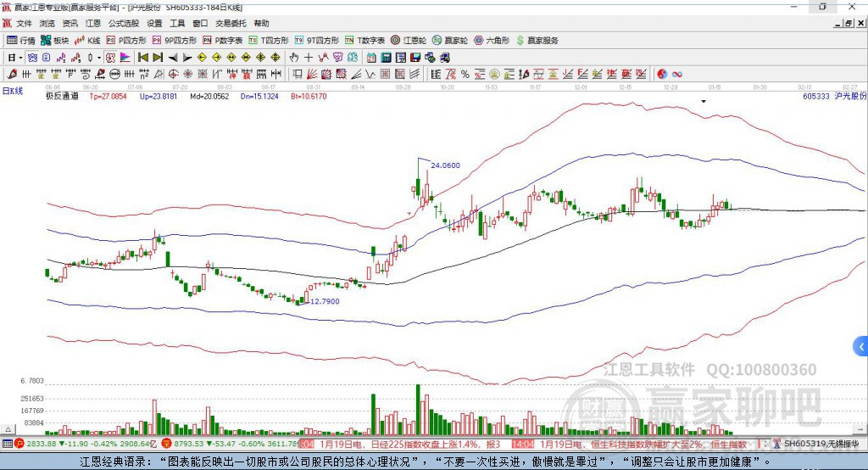This screenshot has height=470, width=868.
Task: Open the 江恩轮 Gann wheel
Action: [x=409, y=41]
